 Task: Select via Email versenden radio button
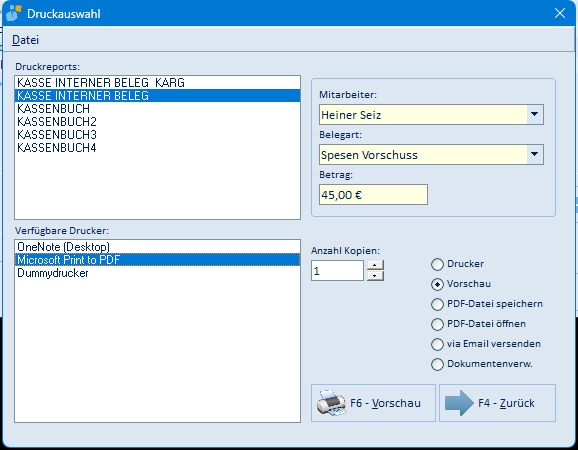pos(437,344)
